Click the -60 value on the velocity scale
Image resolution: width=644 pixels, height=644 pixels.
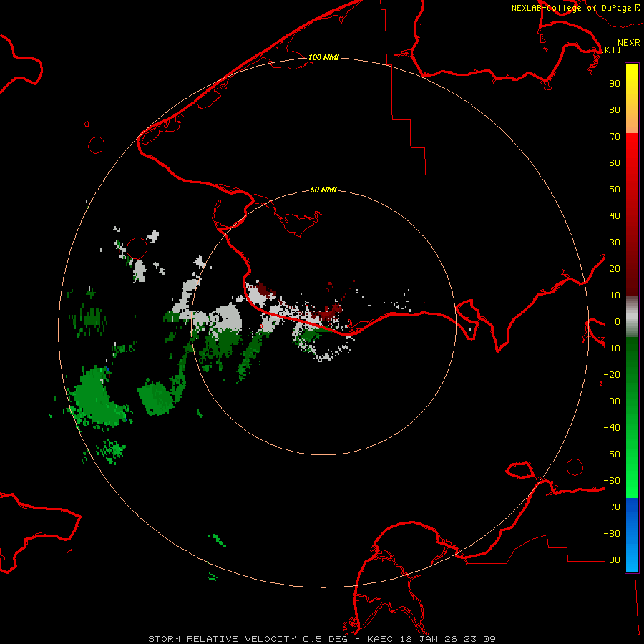612,481
